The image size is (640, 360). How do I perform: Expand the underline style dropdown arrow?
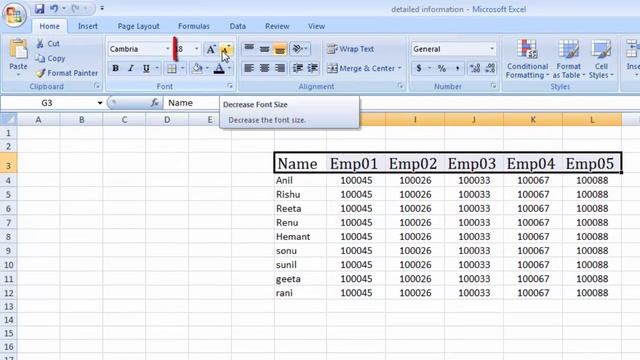(x=157, y=69)
